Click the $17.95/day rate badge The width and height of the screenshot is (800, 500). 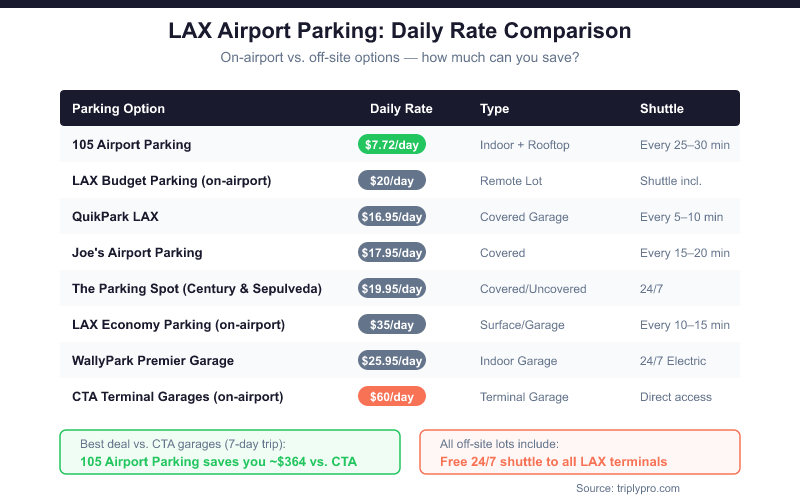(392, 253)
